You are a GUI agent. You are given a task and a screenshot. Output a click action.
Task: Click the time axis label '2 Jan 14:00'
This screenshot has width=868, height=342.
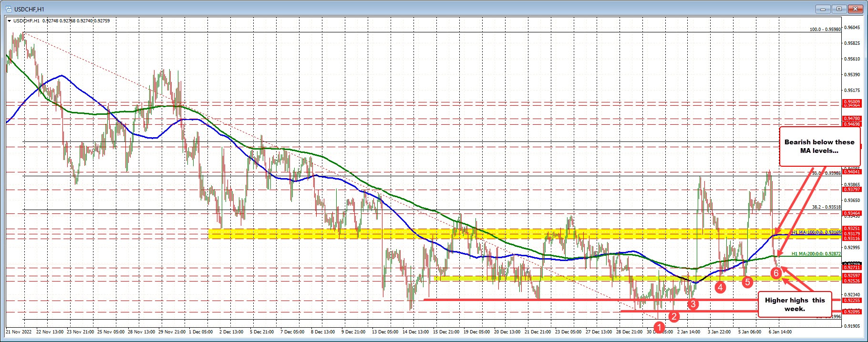[x=689, y=332]
